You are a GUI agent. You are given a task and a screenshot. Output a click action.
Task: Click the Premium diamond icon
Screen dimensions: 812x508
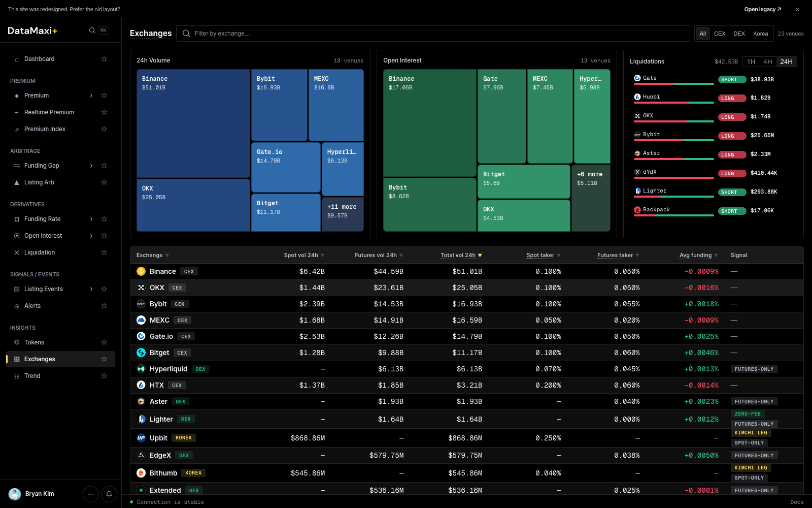point(17,96)
